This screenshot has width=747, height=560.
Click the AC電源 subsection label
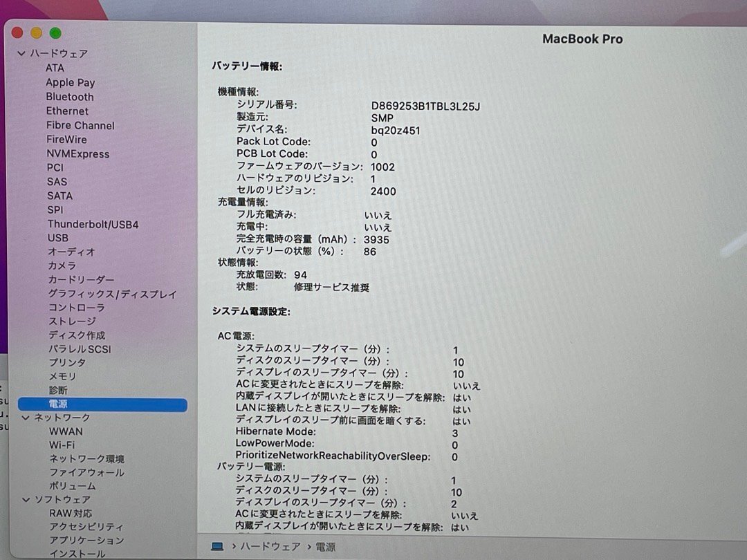[236, 336]
